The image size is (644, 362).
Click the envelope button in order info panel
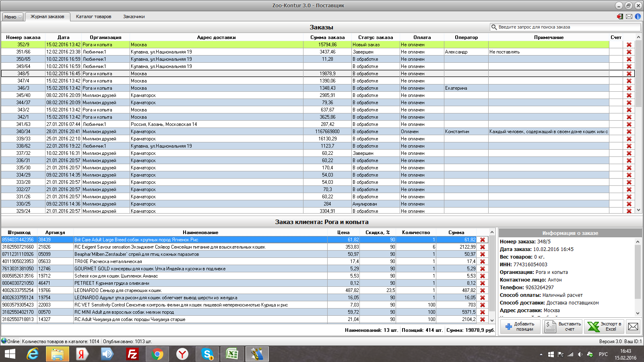[x=633, y=327]
